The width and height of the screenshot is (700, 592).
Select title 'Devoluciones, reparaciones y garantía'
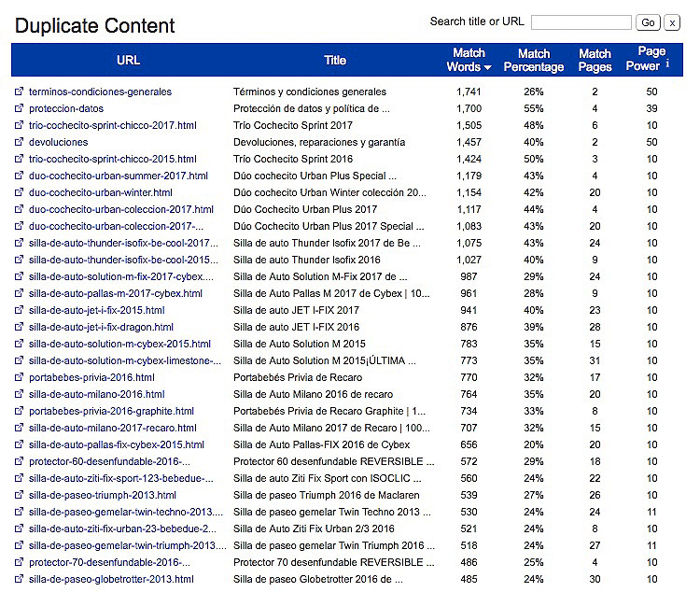pyautogui.click(x=319, y=142)
